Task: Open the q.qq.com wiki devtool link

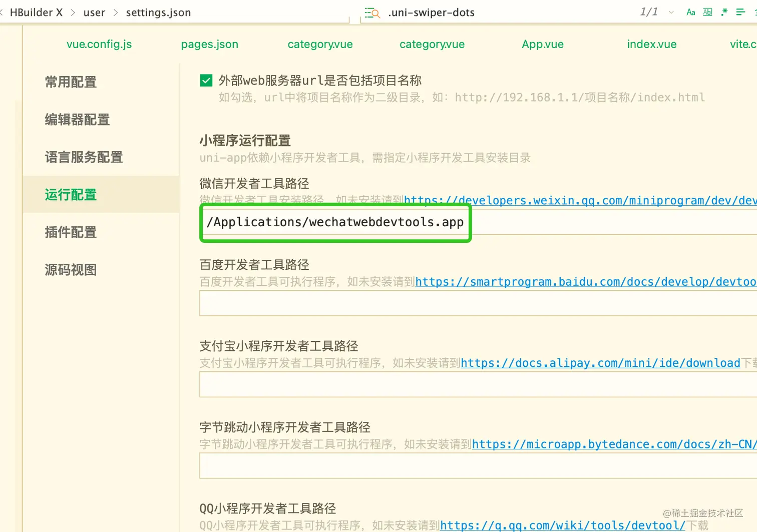Action: (563, 525)
